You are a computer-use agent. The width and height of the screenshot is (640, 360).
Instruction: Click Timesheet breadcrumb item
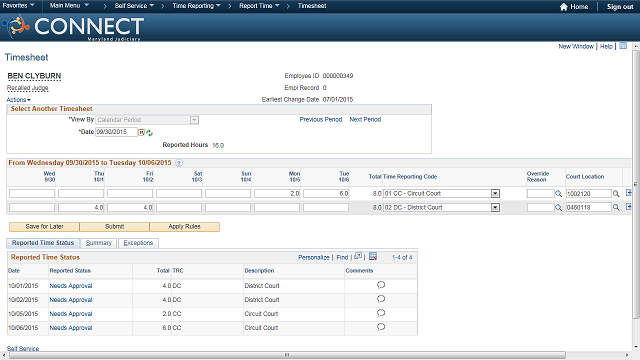coord(312,6)
